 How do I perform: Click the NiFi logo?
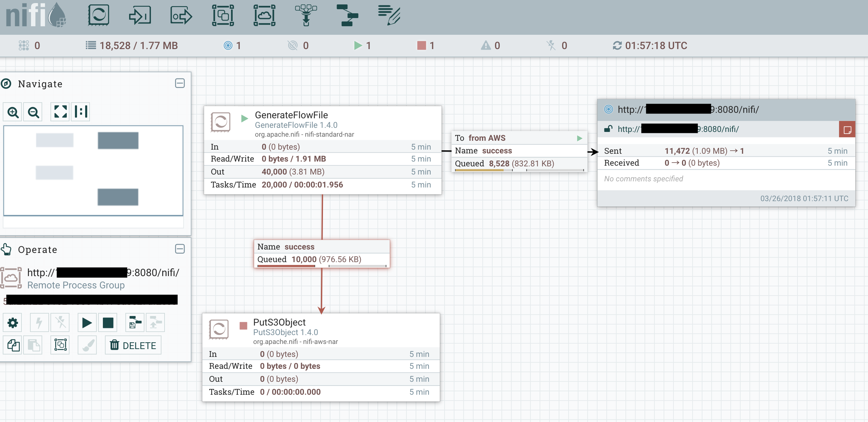click(36, 15)
